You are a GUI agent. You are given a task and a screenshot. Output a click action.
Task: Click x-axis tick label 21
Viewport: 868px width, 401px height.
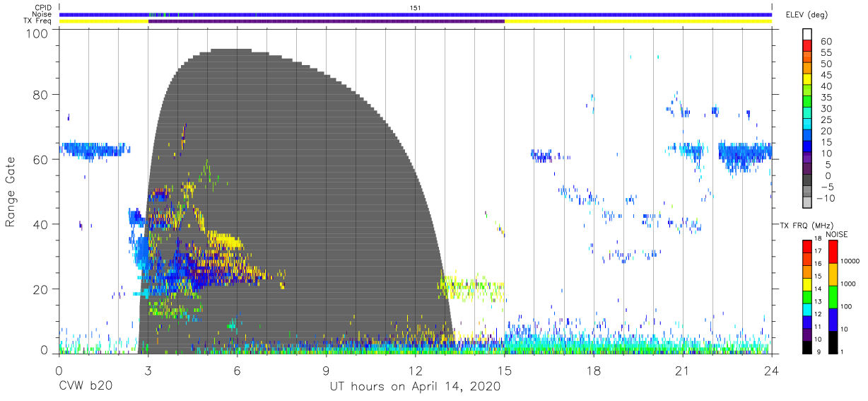coord(683,370)
